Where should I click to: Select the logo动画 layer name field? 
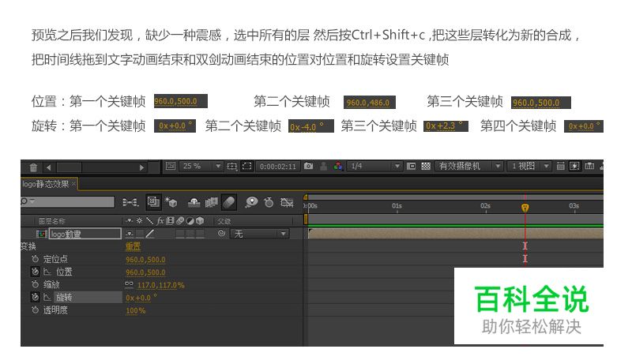pyautogui.click(x=85, y=234)
